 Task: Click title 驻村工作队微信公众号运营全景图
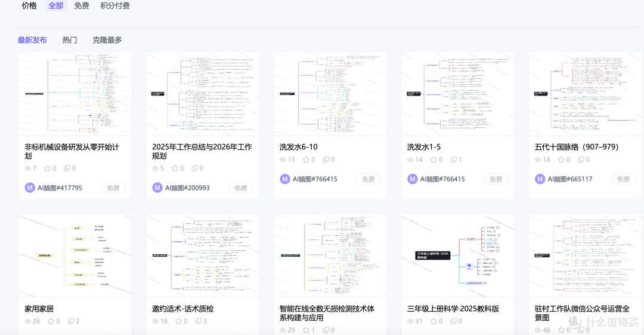tap(582, 313)
